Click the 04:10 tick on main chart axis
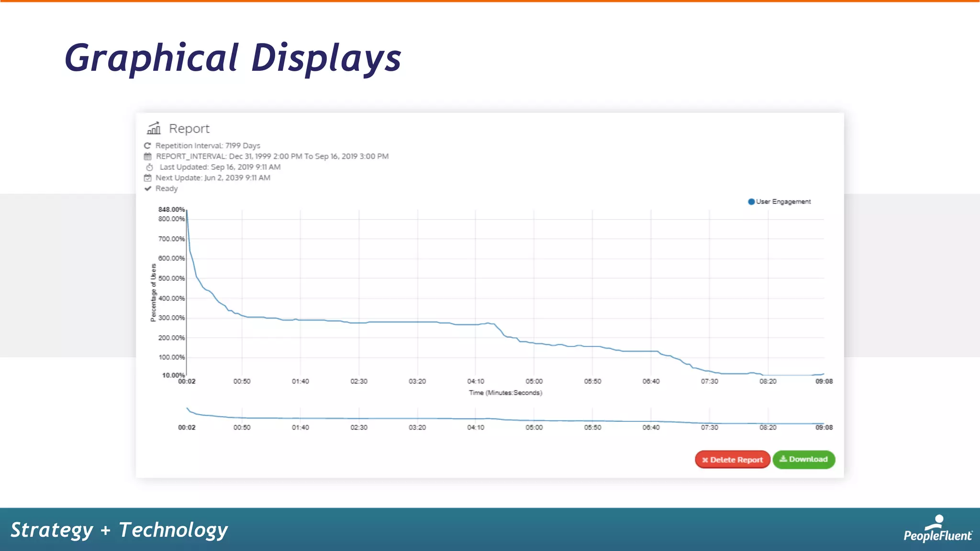 click(x=476, y=381)
